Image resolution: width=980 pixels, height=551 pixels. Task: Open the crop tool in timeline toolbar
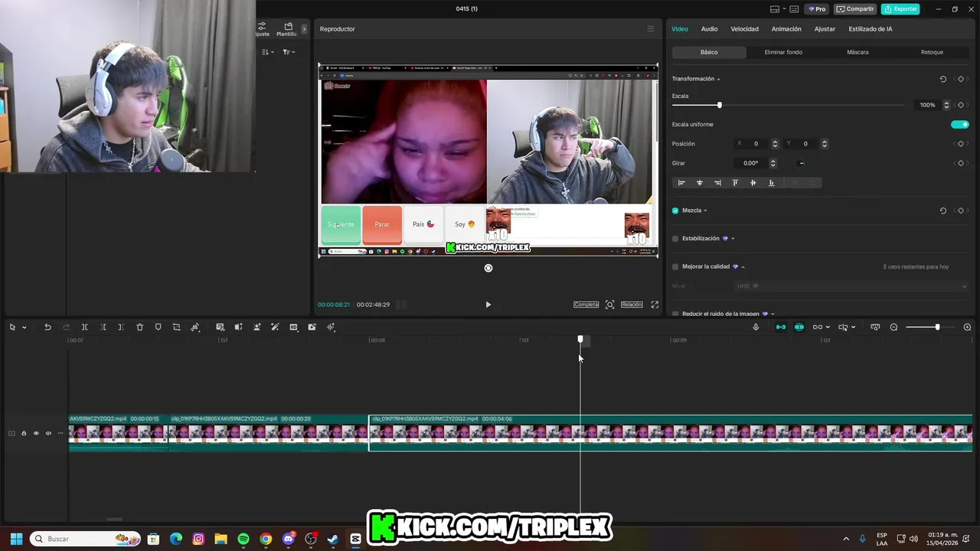(x=176, y=327)
